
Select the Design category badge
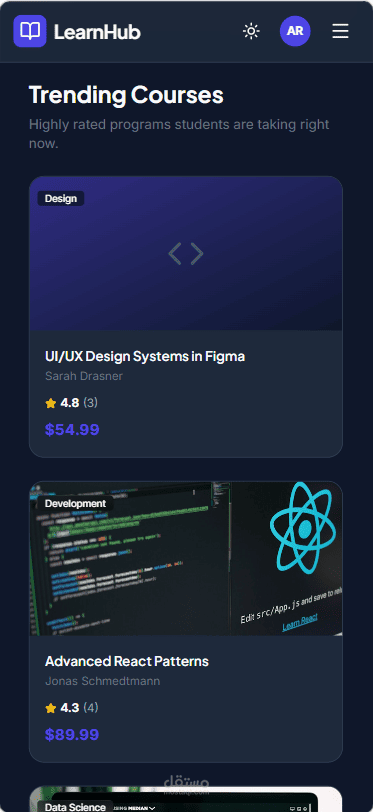[61, 198]
